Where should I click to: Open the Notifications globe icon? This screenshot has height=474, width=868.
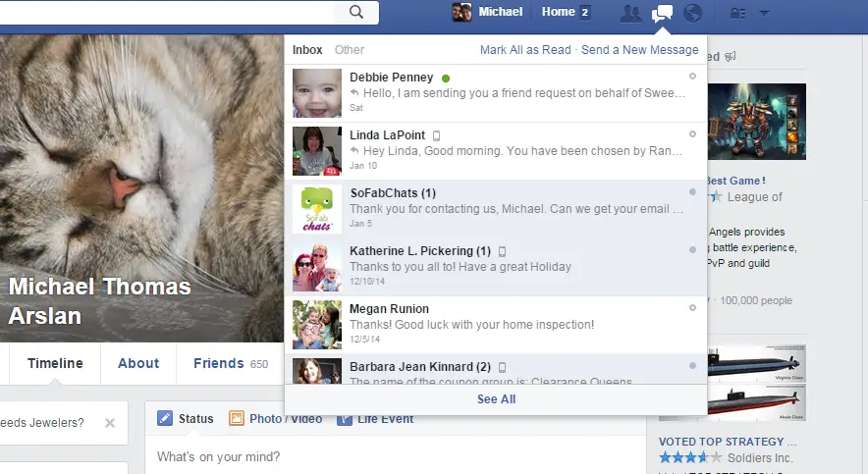click(692, 13)
